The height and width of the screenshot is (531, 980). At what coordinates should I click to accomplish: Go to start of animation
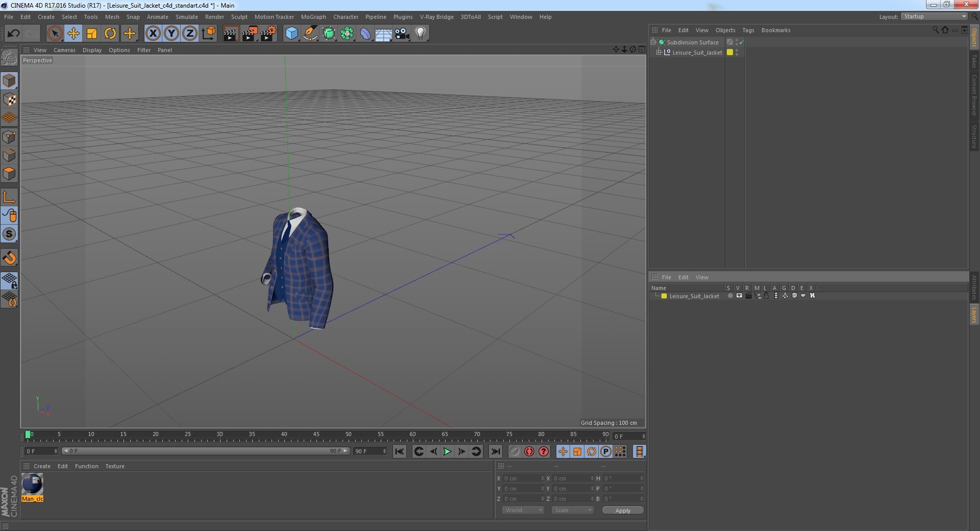[400, 451]
